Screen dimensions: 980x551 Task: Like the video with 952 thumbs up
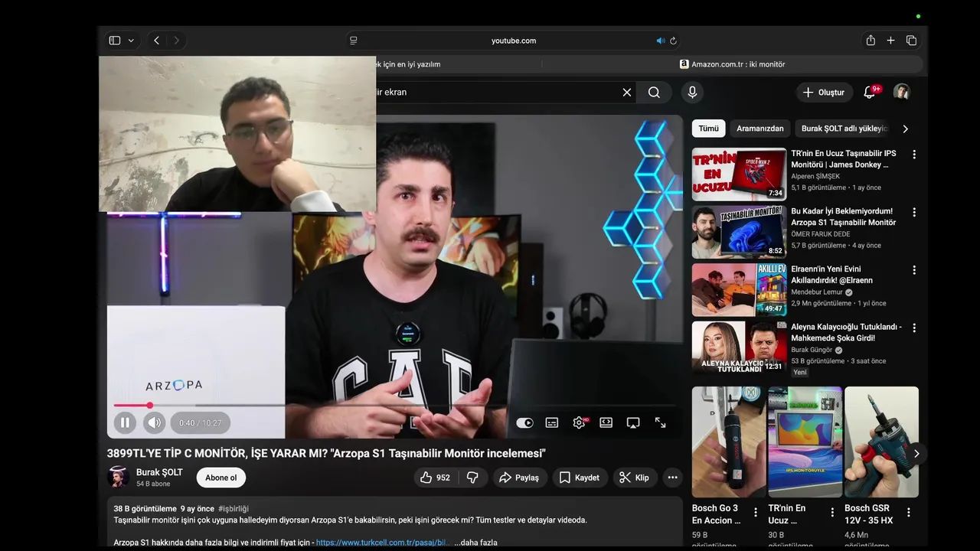pos(435,478)
